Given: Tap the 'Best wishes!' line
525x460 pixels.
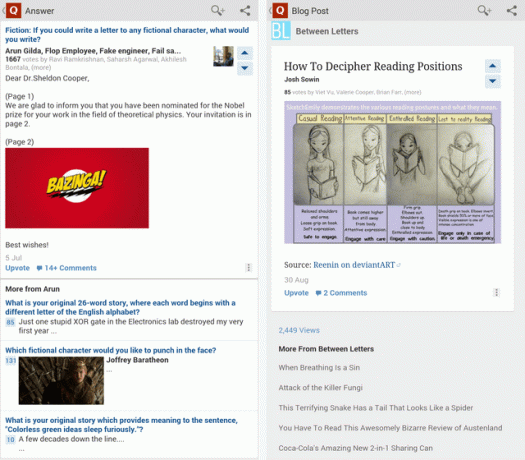Looking at the screenshot, I should 27,245.
